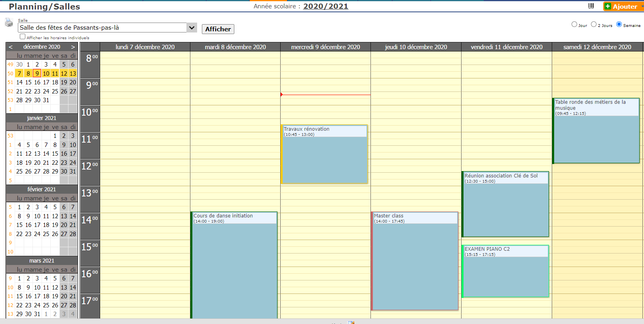Open the EXAMEN PIANO C2 event
This screenshot has height=324, width=644.
click(505, 271)
